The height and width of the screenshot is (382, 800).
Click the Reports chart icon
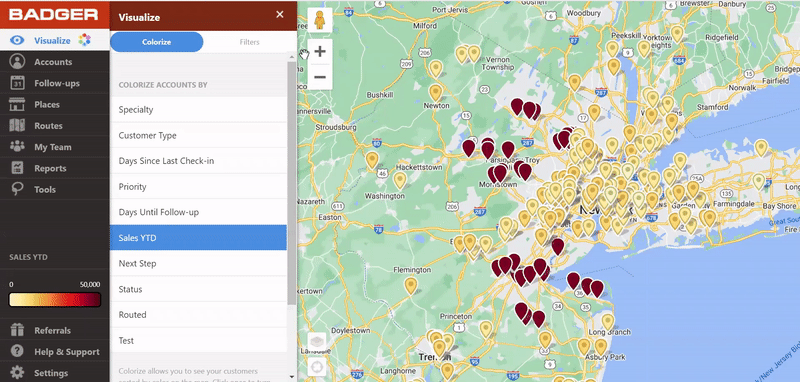17,168
